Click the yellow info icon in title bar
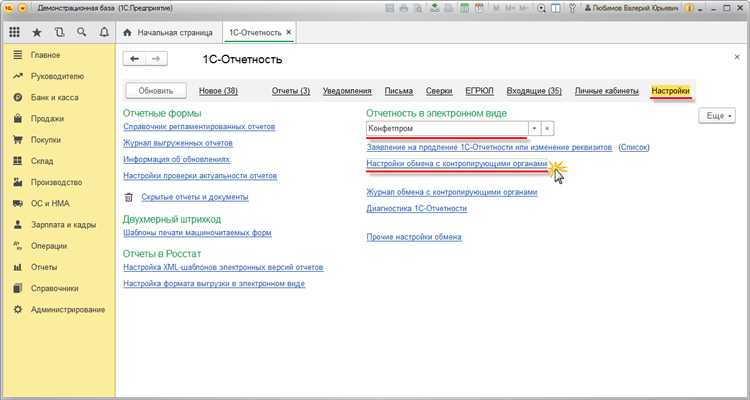Image resolution: width=750 pixels, height=400 pixels. [x=689, y=8]
